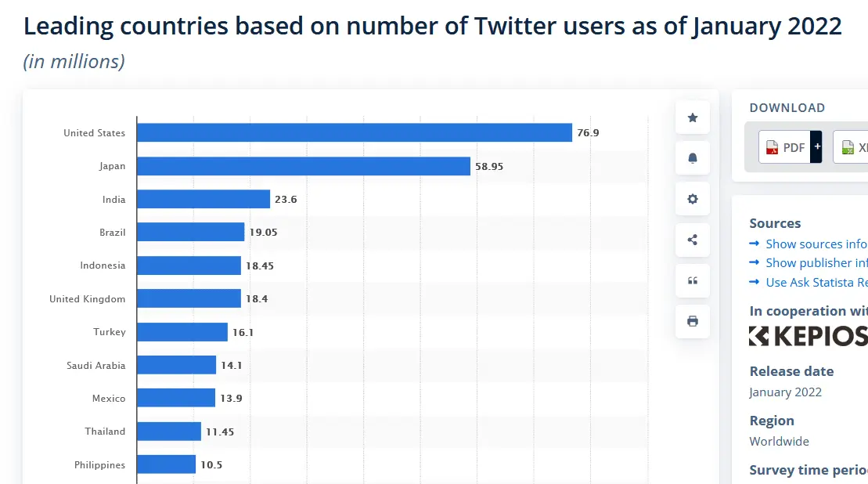Click the bell notification alert icon
The width and height of the screenshot is (868, 484).
click(692, 158)
